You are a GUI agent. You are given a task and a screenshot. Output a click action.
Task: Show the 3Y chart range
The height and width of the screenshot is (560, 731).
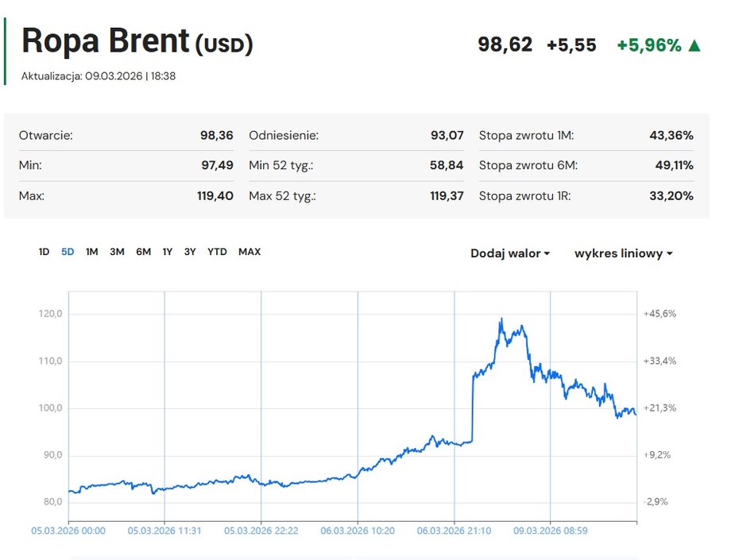click(x=190, y=252)
